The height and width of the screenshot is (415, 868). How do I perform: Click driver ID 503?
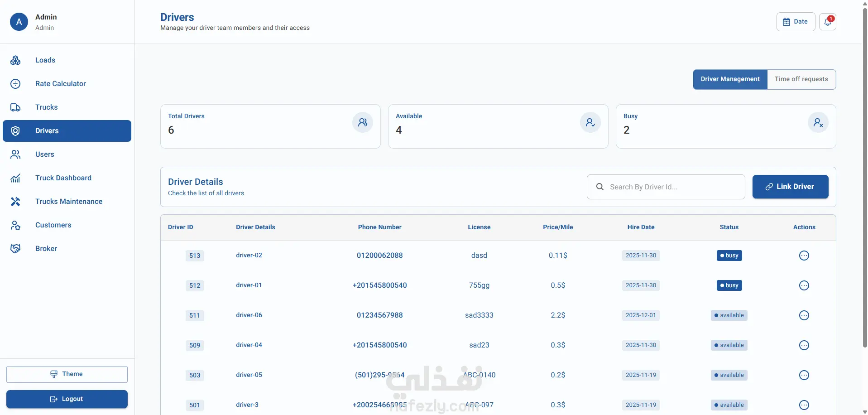(x=195, y=375)
